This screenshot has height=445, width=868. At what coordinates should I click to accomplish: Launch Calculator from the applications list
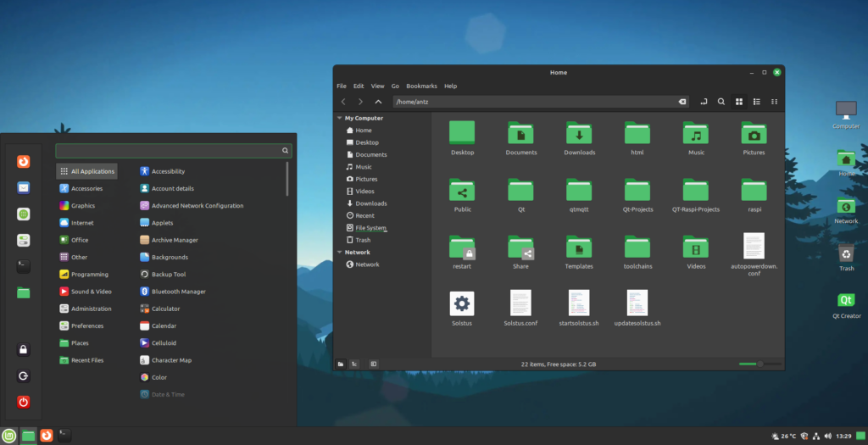159,309
